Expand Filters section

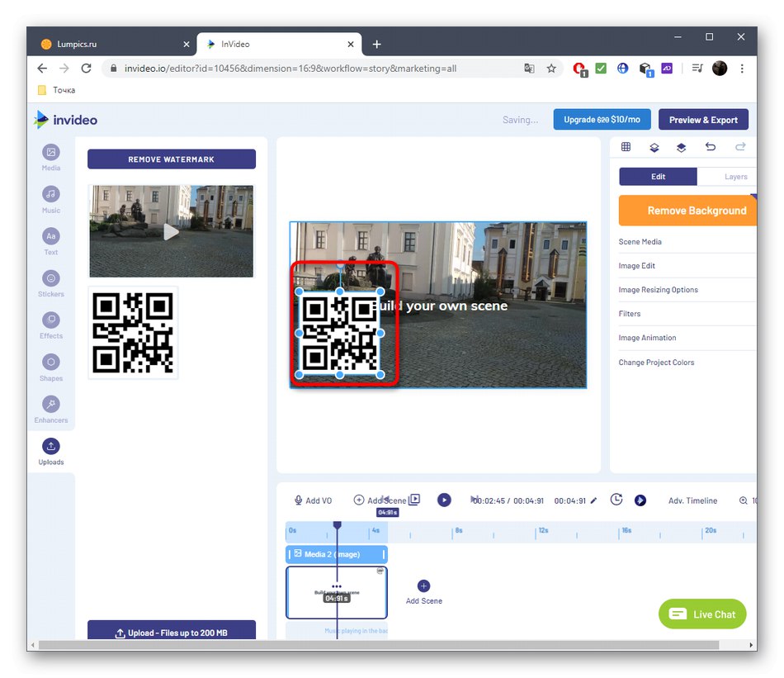(x=687, y=314)
